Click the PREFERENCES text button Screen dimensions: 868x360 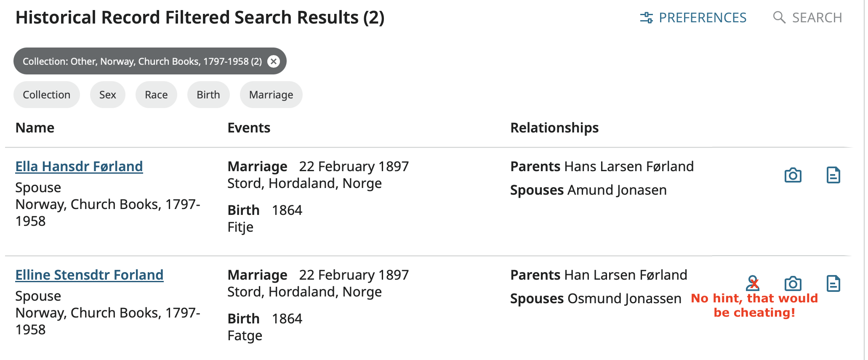point(702,18)
